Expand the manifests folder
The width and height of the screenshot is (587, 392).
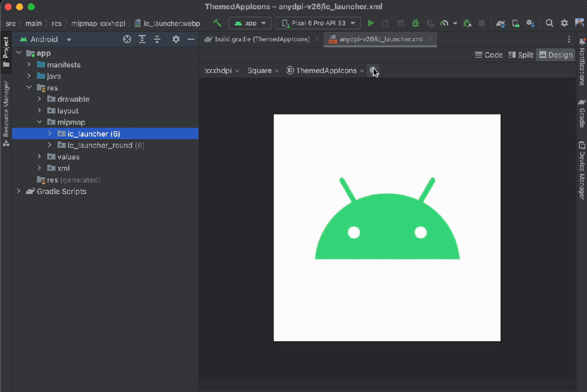click(x=29, y=65)
